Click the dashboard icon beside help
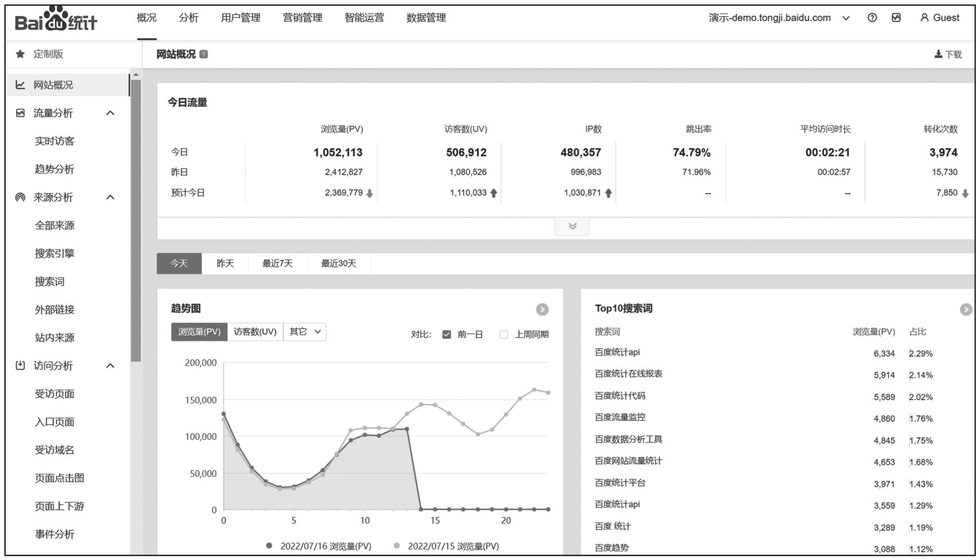Image resolution: width=980 pixels, height=560 pixels. point(896,18)
